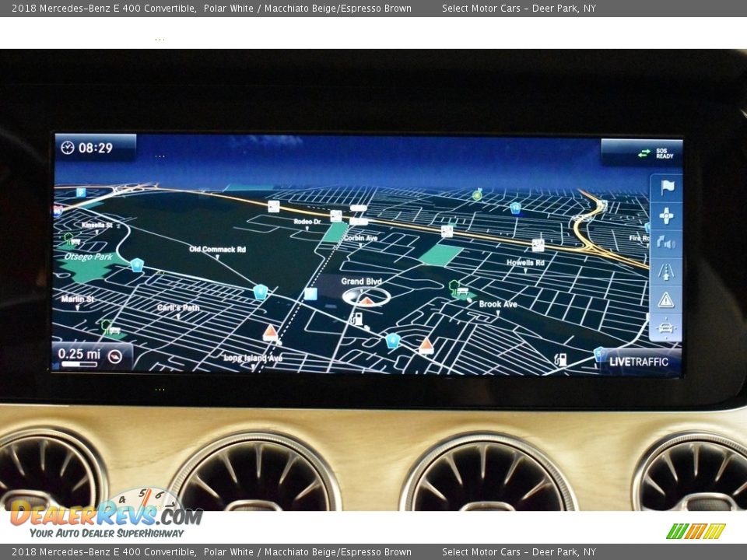Tap the blue route marker between the warning triangles
The width and height of the screenshot is (747, 560).
pos(392,341)
